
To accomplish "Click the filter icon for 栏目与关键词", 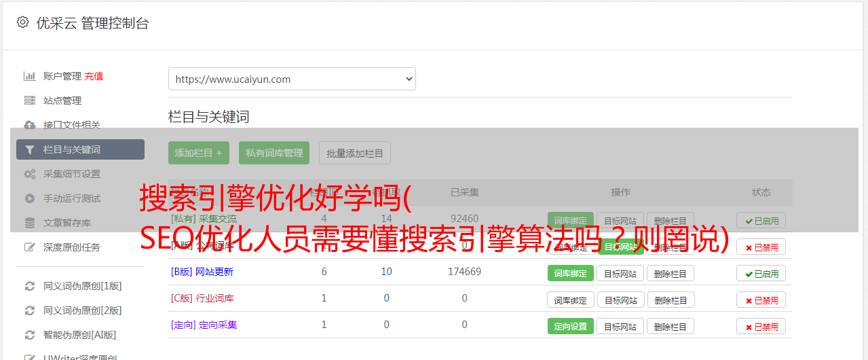I will pyautogui.click(x=30, y=149).
